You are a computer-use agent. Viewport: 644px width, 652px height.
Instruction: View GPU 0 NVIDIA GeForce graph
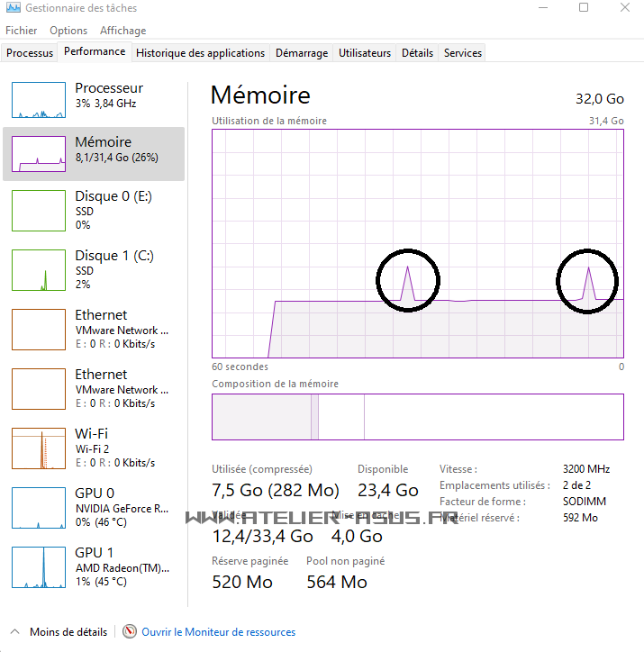39,508
